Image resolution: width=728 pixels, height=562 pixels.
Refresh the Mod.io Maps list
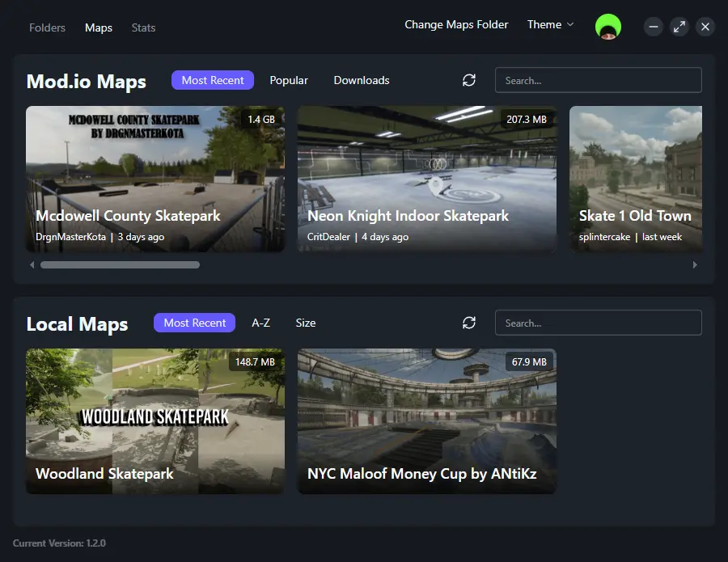coord(469,80)
